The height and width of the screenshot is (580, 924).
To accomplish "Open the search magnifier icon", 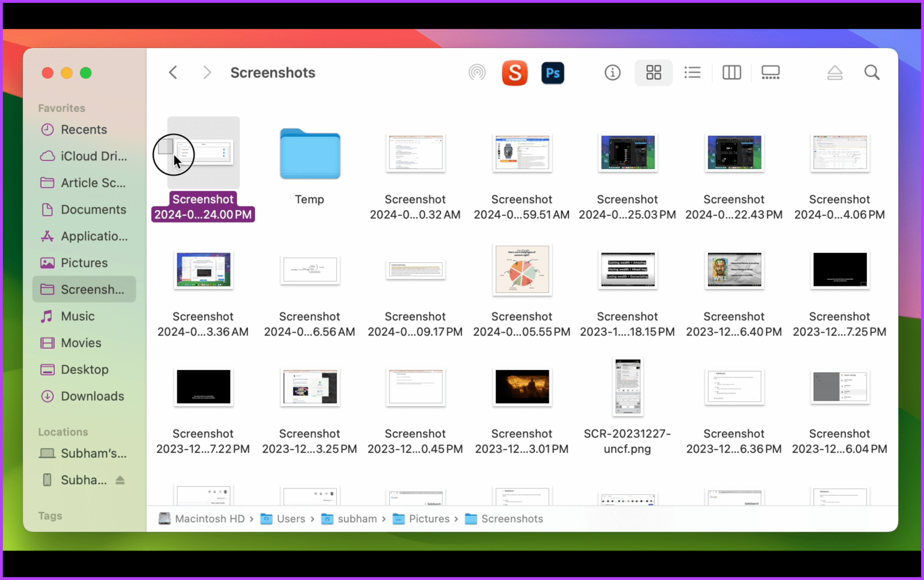I will pos(872,73).
